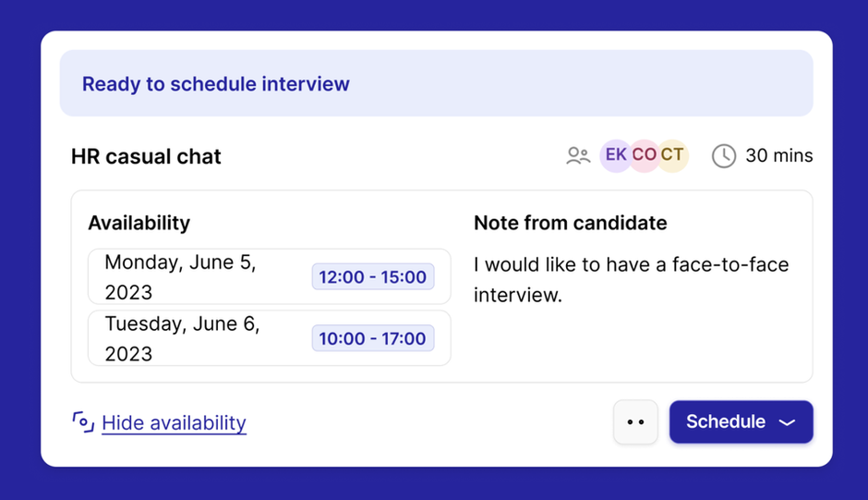
Task: Click the HR casual chat title
Action: [x=146, y=156]
